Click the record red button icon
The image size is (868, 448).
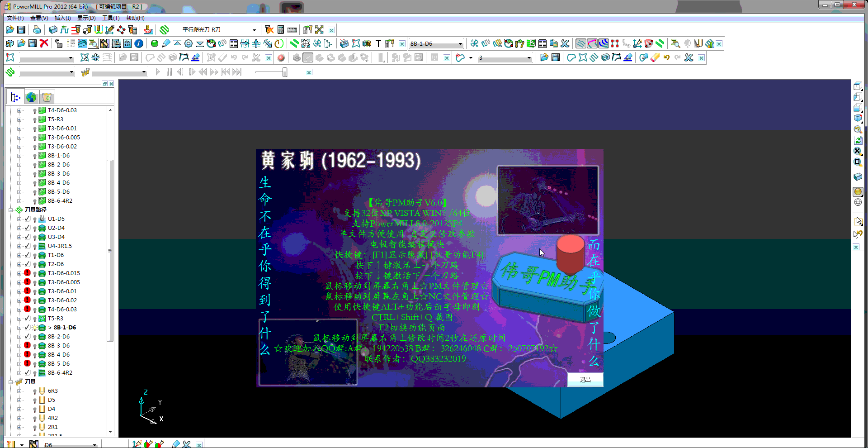tap(281, 57)
